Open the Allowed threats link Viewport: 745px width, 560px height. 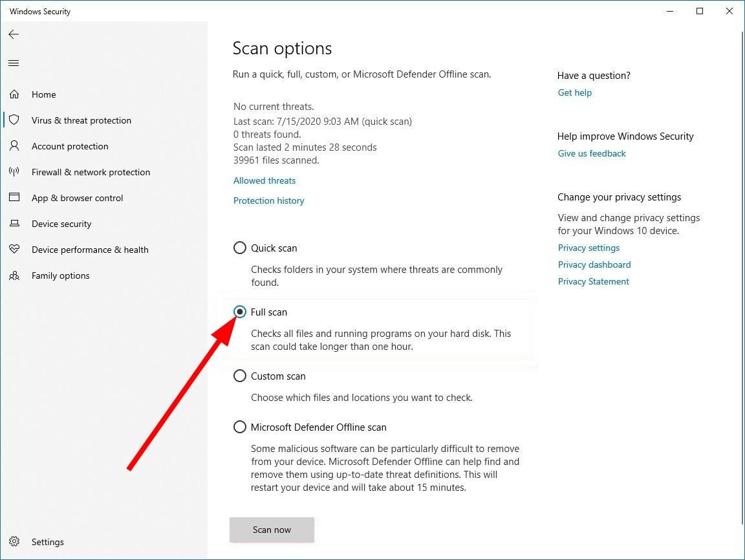(x=264, y=180)
